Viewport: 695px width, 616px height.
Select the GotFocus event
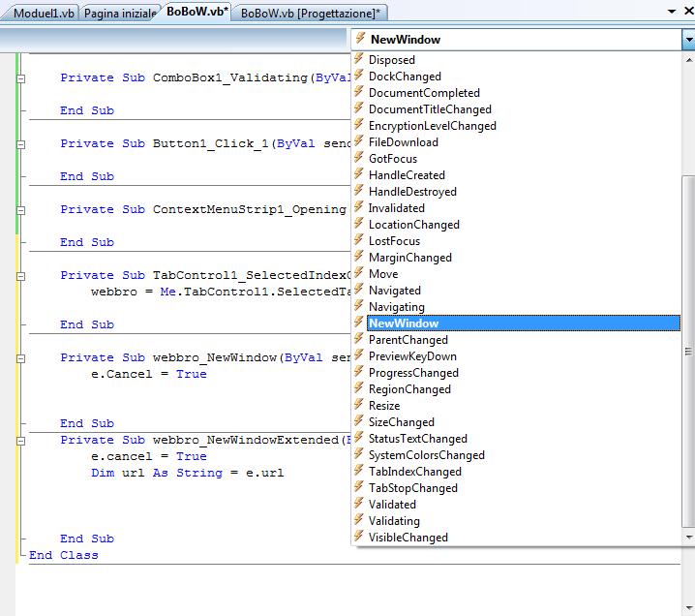pos(393,159)
